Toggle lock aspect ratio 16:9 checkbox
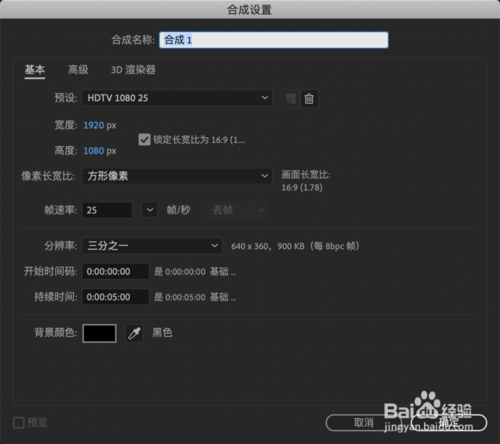The width and height of the screenshot is (500, 444). (144, 140)
